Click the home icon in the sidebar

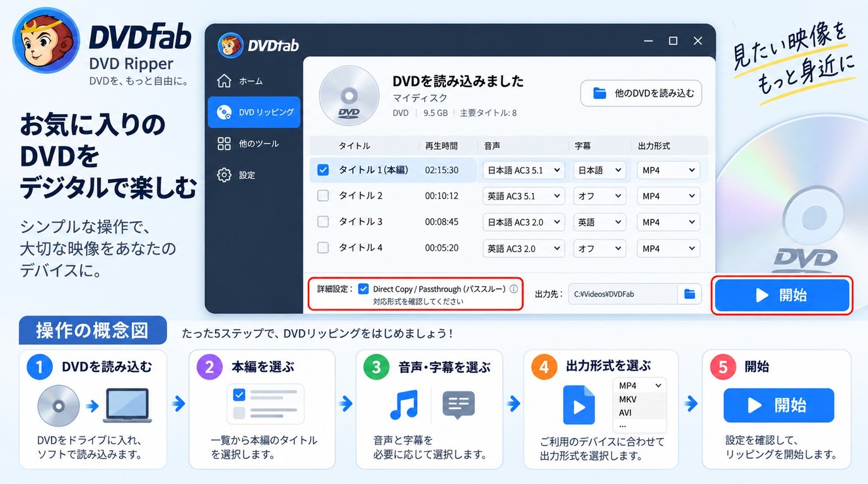[x=224, y=81]
